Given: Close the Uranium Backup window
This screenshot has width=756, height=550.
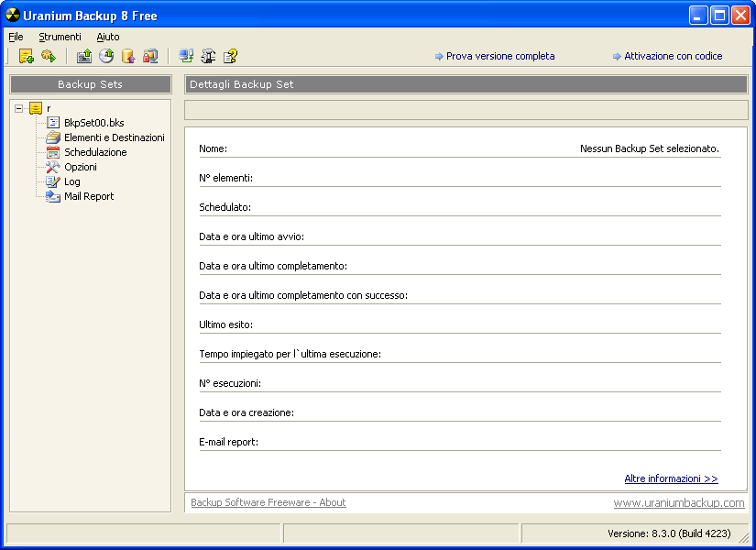Looking at the screenshot, I should tap(740, 16).
